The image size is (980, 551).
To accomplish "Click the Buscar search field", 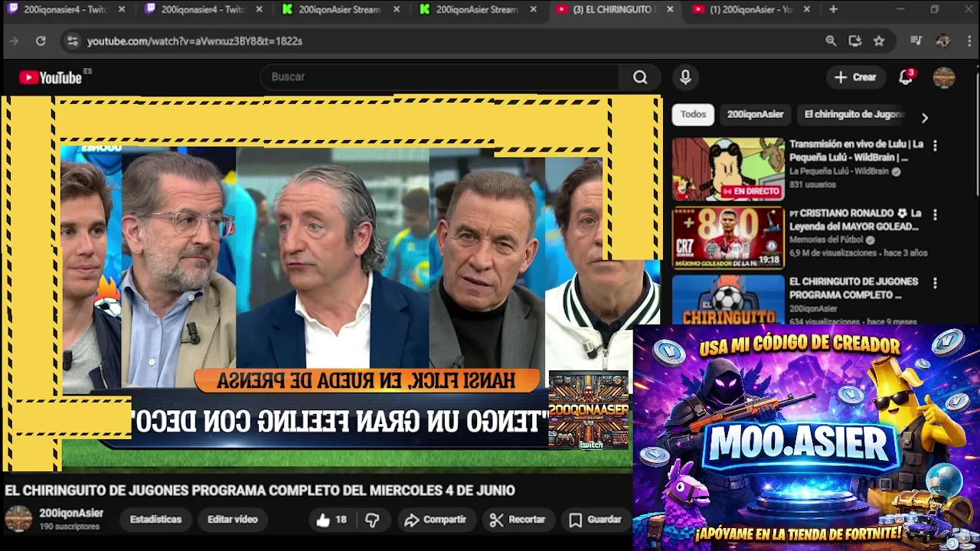I will (x=440, y=77).
